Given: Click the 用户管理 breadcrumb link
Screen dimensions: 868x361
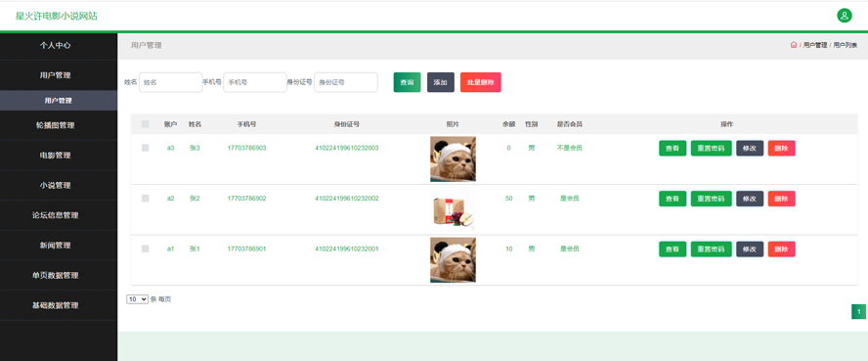Looking at the screenshot, I should coord(815,45).
